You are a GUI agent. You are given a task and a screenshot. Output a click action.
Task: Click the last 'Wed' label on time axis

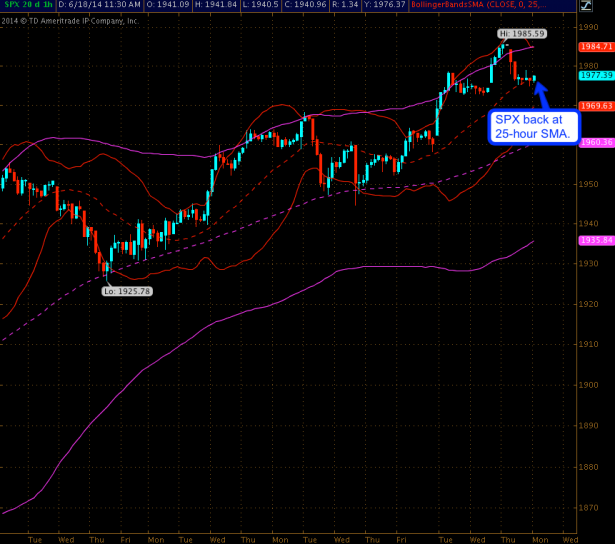569,537
